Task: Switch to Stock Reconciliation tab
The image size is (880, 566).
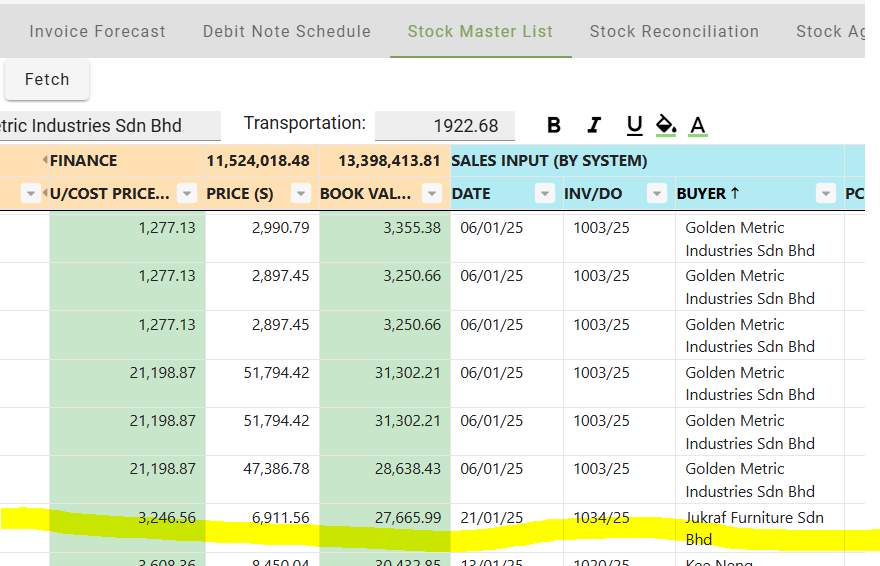Action: point(674,31)
